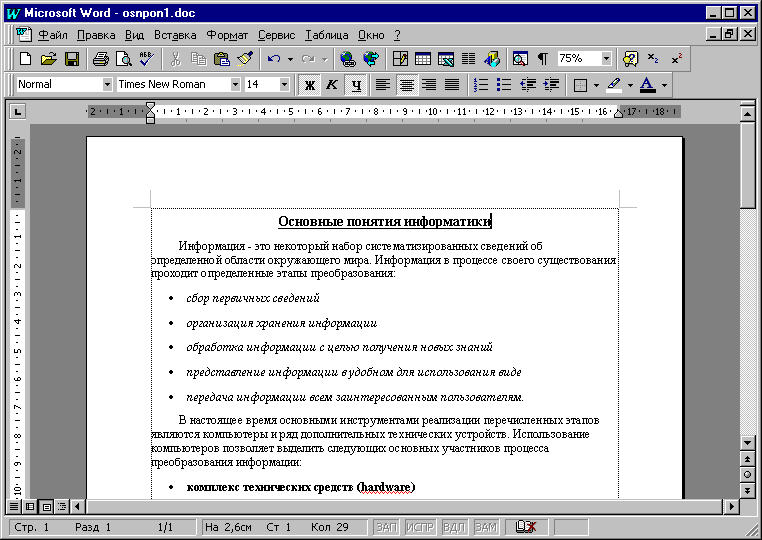Click the vertical scrollbar down arrow
Image resolution: width=762 pixels, height=540 pixels.
(x=747, y=443)
